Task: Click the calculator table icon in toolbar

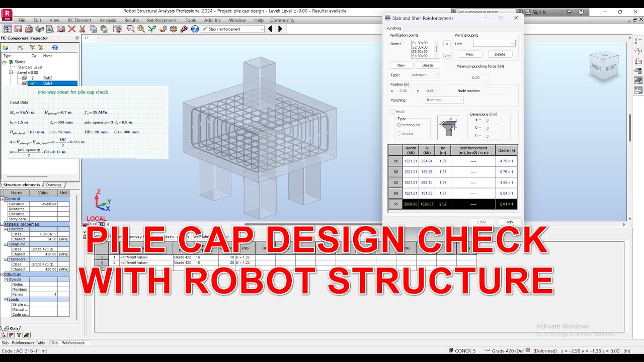Action: [117, 29]
